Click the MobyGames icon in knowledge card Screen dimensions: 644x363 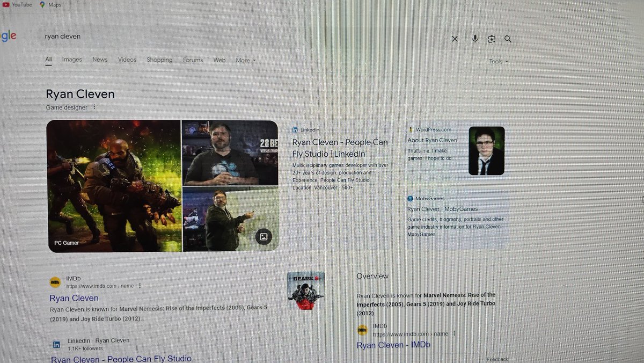(410, 199)
